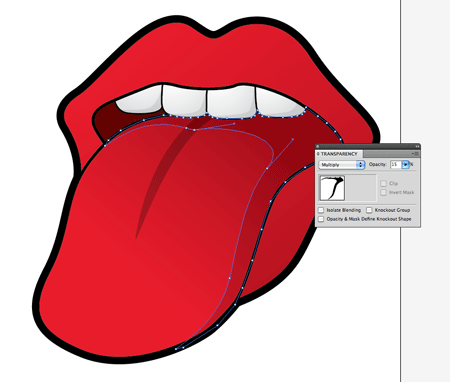Image resolution: width=450 pixels, height=382 pixels.
Task: Toggle the Clip checkbox
Action: (384, 183)
